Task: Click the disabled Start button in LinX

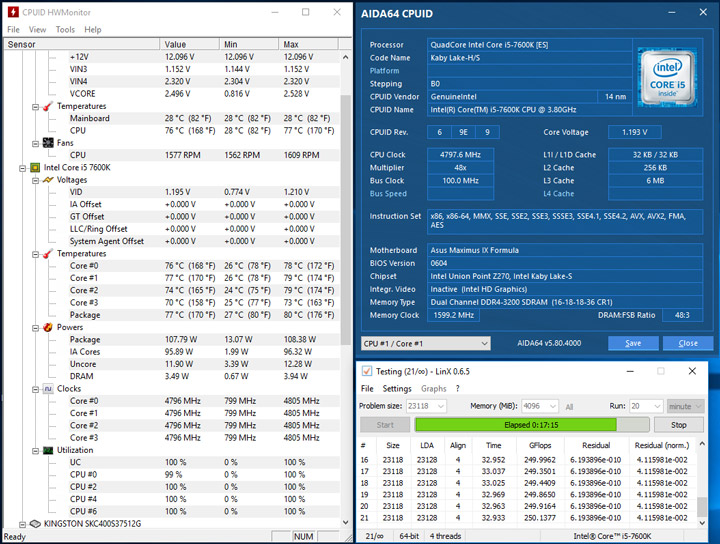Action: (385, 425)
